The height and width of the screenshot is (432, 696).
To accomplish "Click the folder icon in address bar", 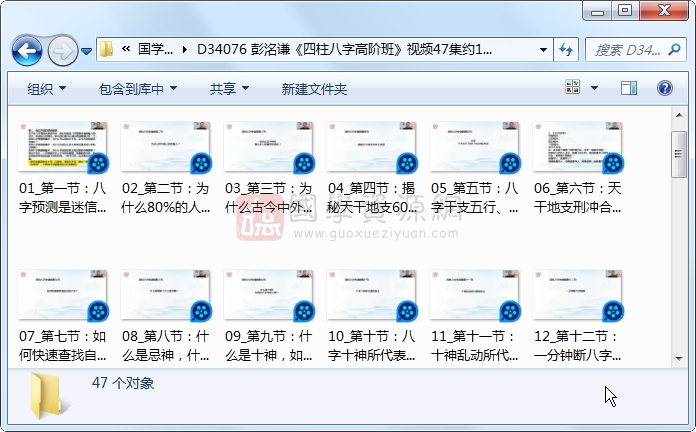I will (x=107, y=49).
